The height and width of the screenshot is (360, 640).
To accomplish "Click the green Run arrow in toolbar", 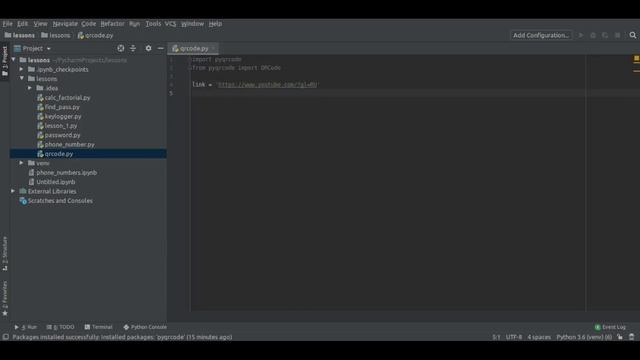I will tap(581, 35).
